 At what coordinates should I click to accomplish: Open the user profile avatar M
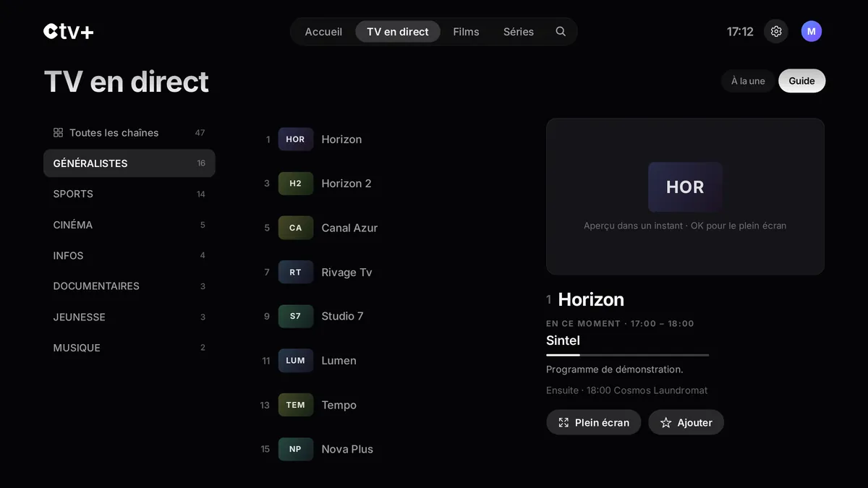coord(812,32)
